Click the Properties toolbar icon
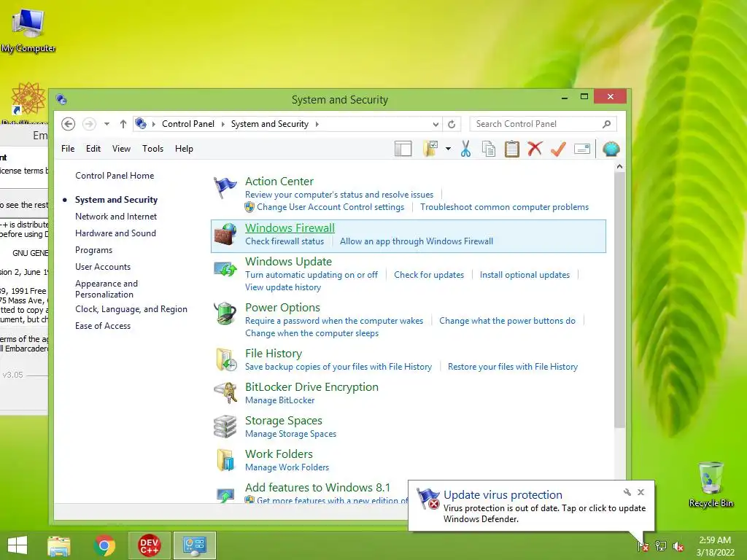Viewport: 747px width, 560px height. pyautogui.click(x=582, y=149)
